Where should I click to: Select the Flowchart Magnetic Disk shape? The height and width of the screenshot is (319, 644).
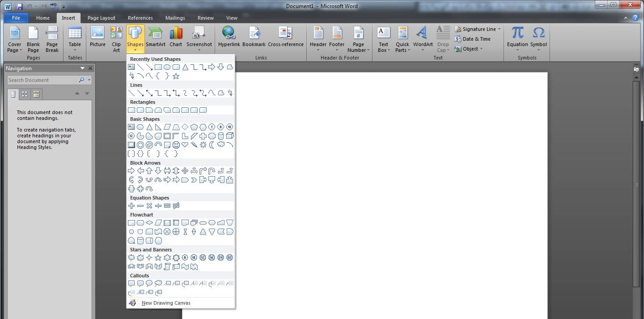[x=140, y=241]
